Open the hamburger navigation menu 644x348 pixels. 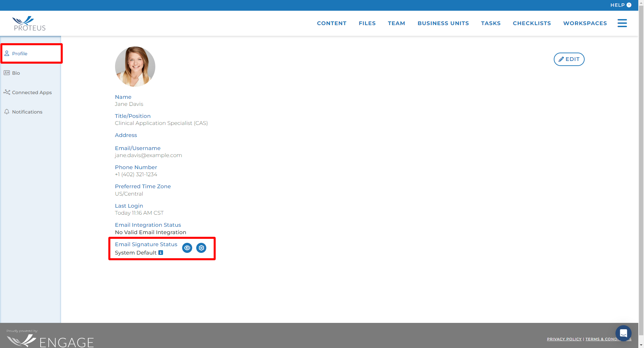tap(622, 23)
